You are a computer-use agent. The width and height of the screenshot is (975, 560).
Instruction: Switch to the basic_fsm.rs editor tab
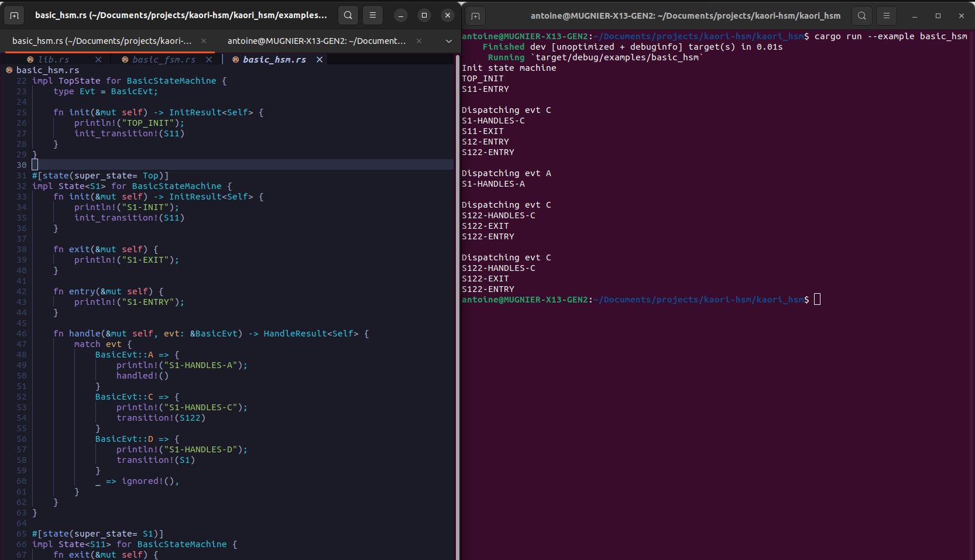(163, 60)
